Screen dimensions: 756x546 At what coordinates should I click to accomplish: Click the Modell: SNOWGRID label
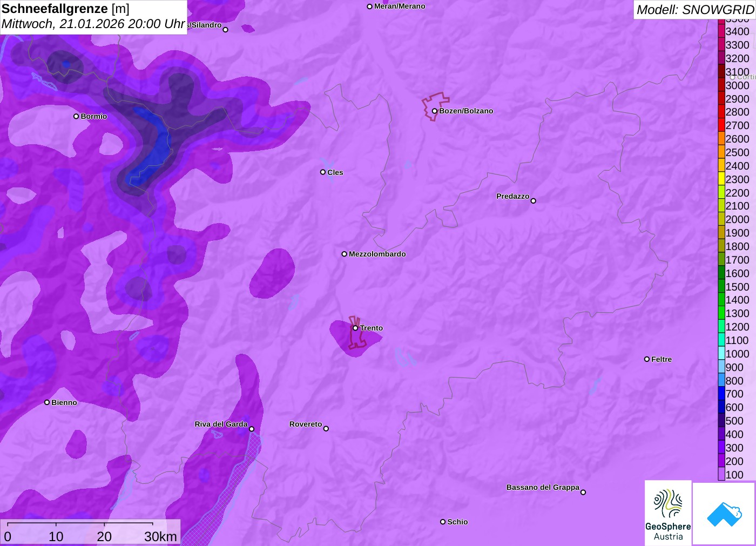tap(695, 10)
